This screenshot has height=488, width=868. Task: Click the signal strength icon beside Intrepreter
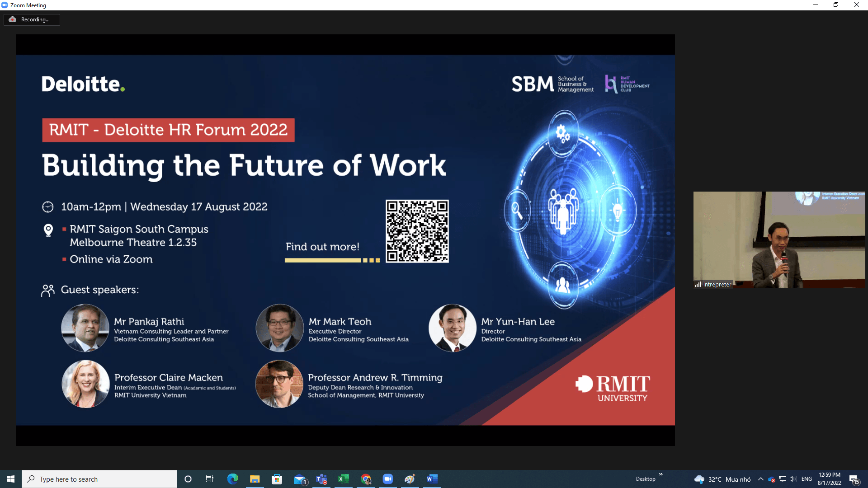click(698, 284)
